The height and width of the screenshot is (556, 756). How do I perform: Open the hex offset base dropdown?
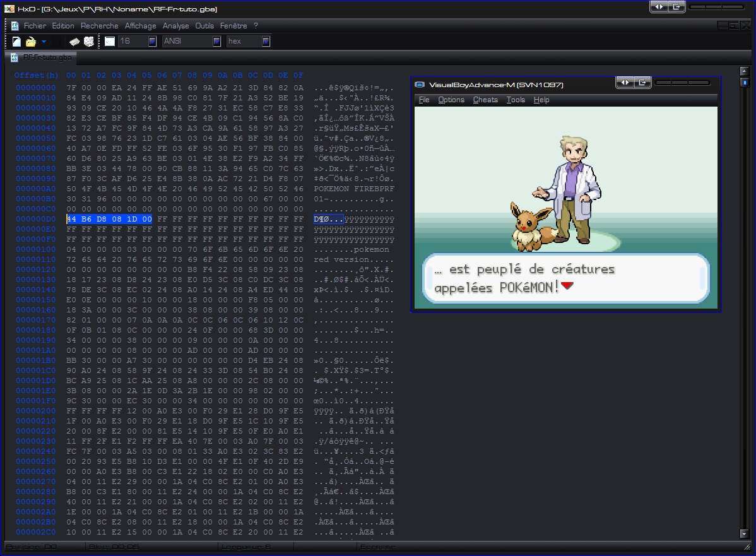point(266,42)
